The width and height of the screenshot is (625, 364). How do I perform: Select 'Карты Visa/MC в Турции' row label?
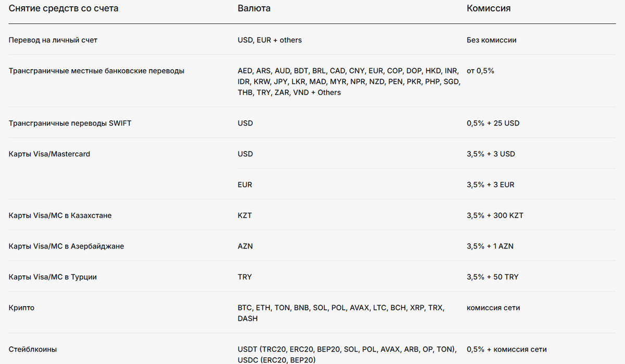coord(53,277)
